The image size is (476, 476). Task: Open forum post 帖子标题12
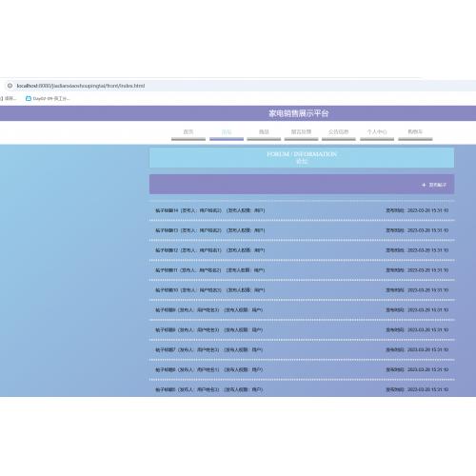pos(302,250)
